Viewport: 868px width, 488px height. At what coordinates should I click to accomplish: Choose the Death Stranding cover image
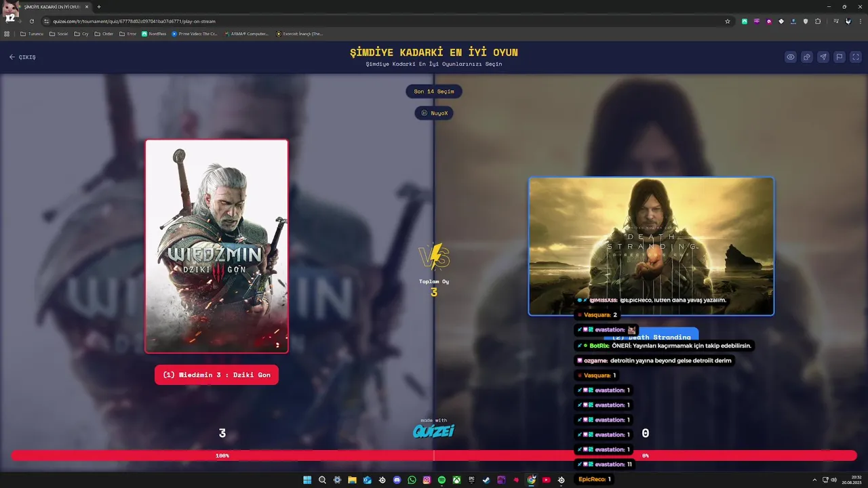[x=651, y=246]
